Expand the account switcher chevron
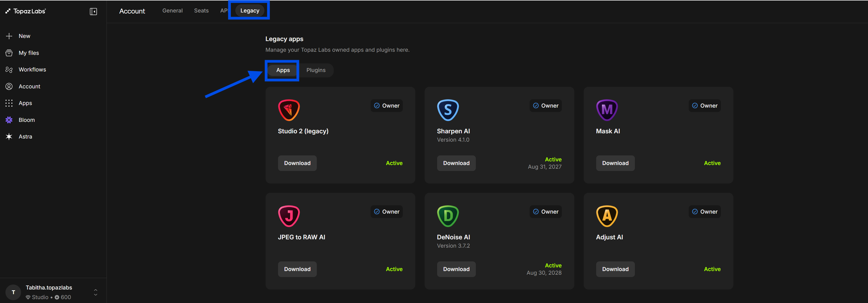868x303 pixels. (96, 292)
